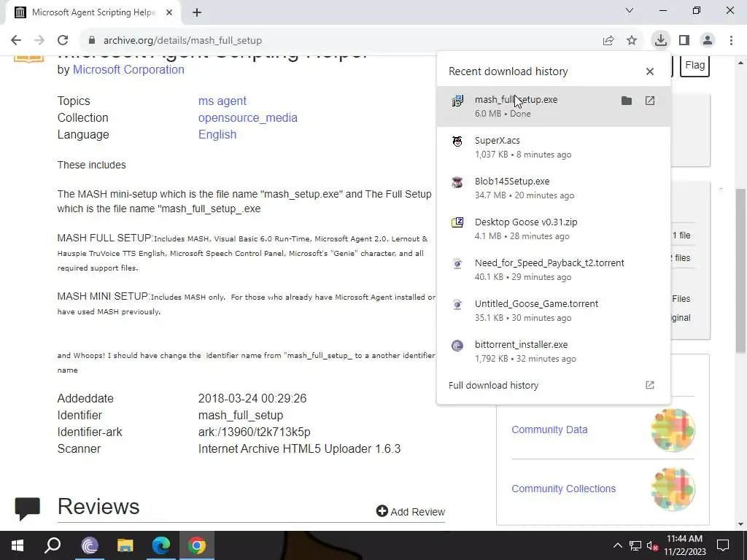Select Untitled_Goose_Game.torrent download entry
This screenshot has width=747, height=560.
554,311
